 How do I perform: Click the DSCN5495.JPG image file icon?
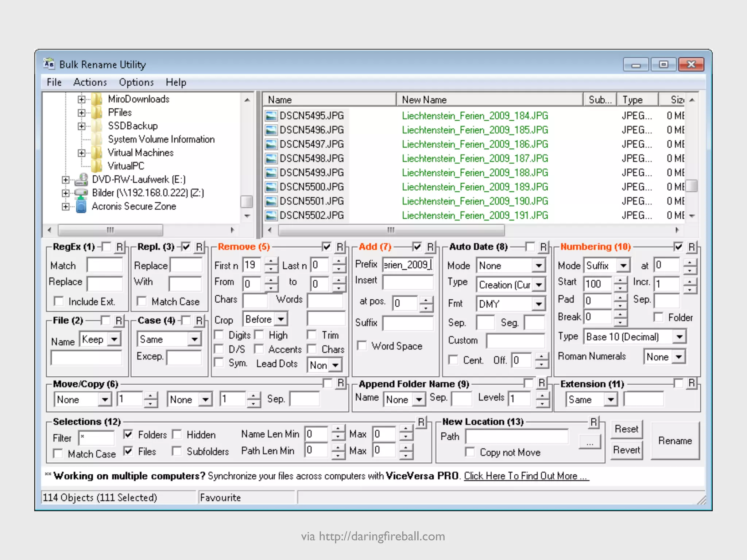[271, 116]
